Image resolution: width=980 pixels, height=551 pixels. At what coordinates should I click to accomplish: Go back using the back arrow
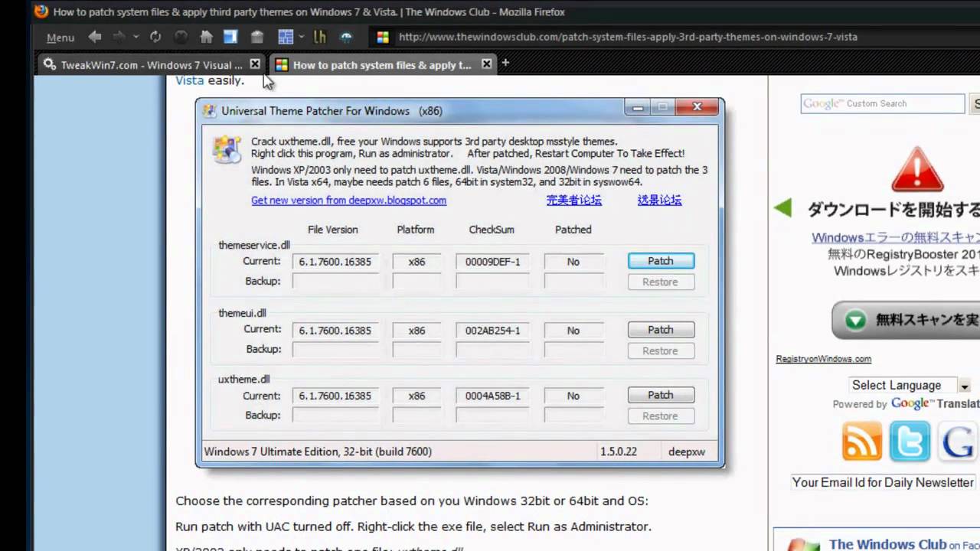[95, 36]
